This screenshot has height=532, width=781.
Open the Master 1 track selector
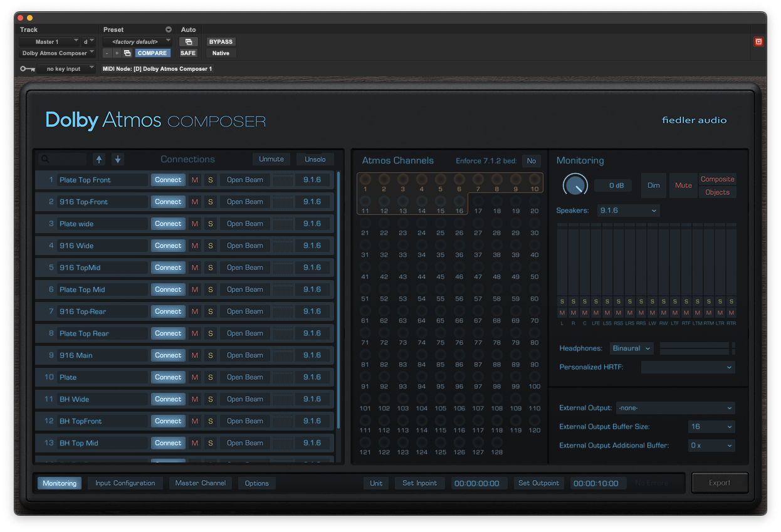pos(50,42)
